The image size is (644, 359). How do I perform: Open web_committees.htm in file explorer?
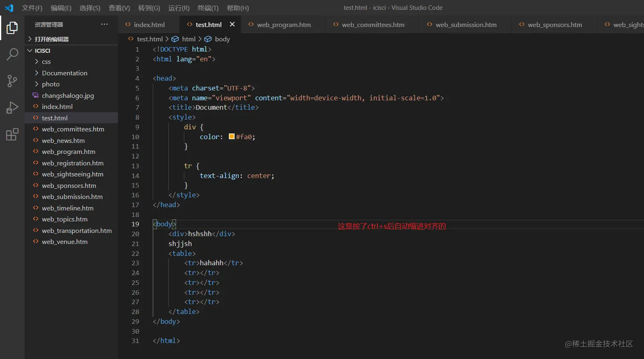[71, 129]
